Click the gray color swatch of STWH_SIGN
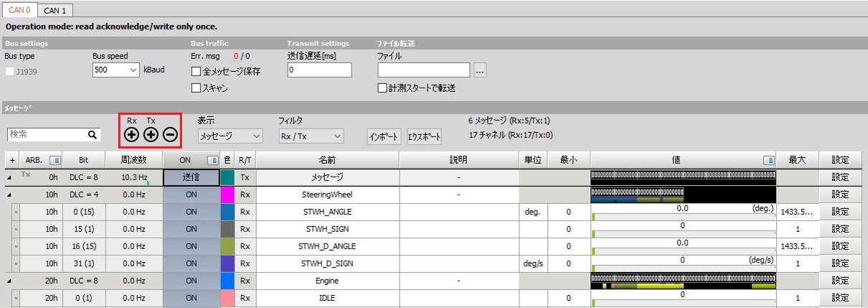The width and height of the screenshot is (868, 308). point(227,229)
